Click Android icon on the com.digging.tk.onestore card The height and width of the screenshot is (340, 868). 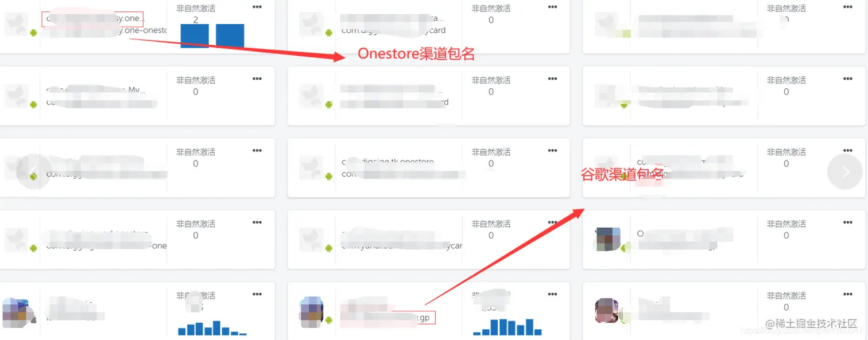point(329,176)
